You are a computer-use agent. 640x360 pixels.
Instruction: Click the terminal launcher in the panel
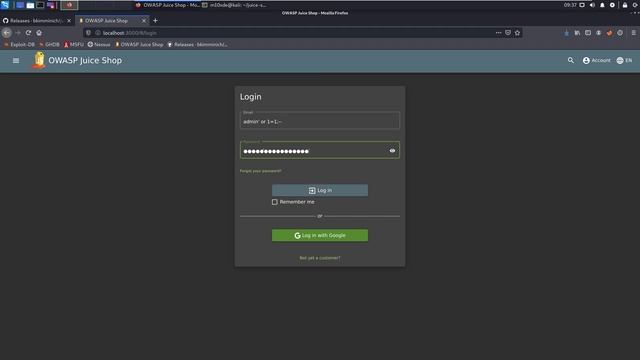[40, 5]
